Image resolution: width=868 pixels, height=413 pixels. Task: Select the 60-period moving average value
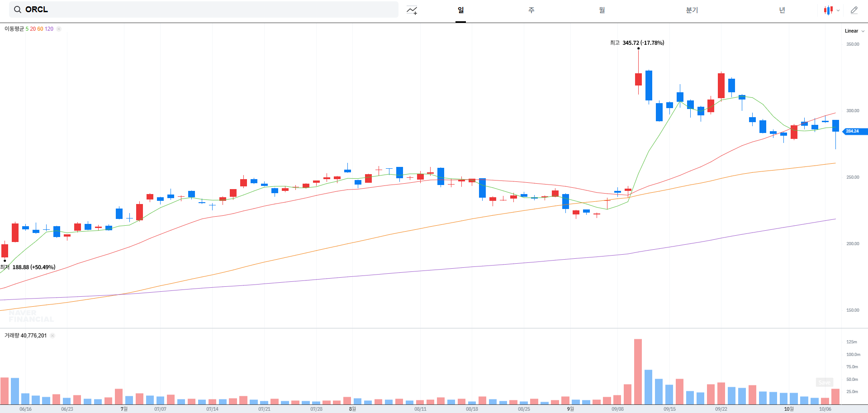(x=40, y=29)
